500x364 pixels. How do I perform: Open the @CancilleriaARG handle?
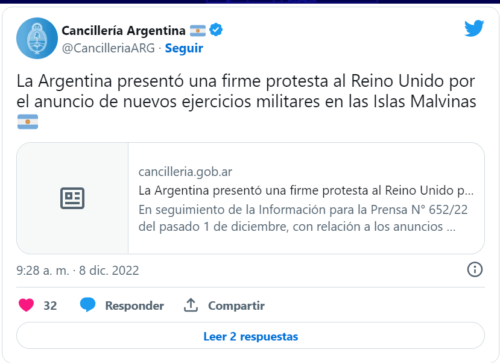coord(108,48)
